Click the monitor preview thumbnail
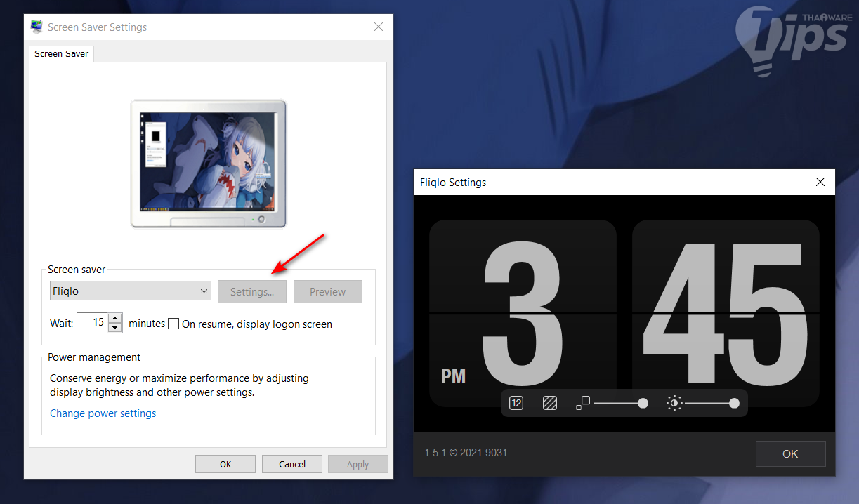The image size is (859, 504). coord(209,164)
